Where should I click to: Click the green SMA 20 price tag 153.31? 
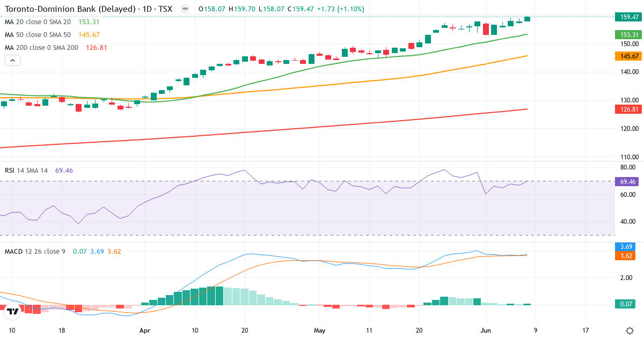point(629,34)
